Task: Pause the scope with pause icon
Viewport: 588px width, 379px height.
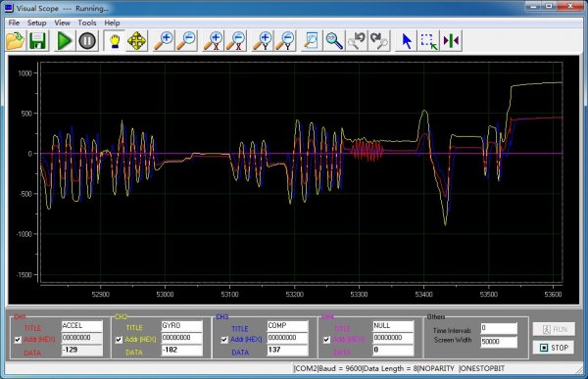Action: tap(87, 41)
